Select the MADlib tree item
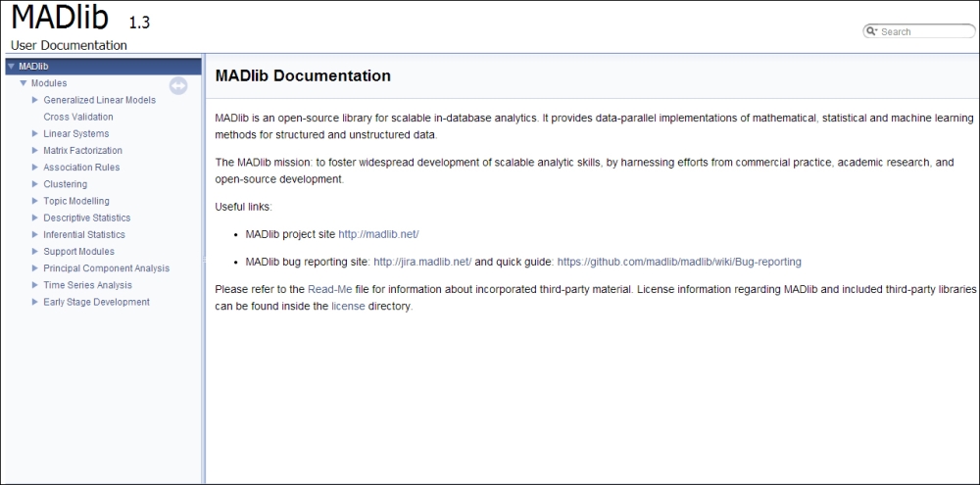The width and height of the screenshot is (980, 485). point(33,67)
